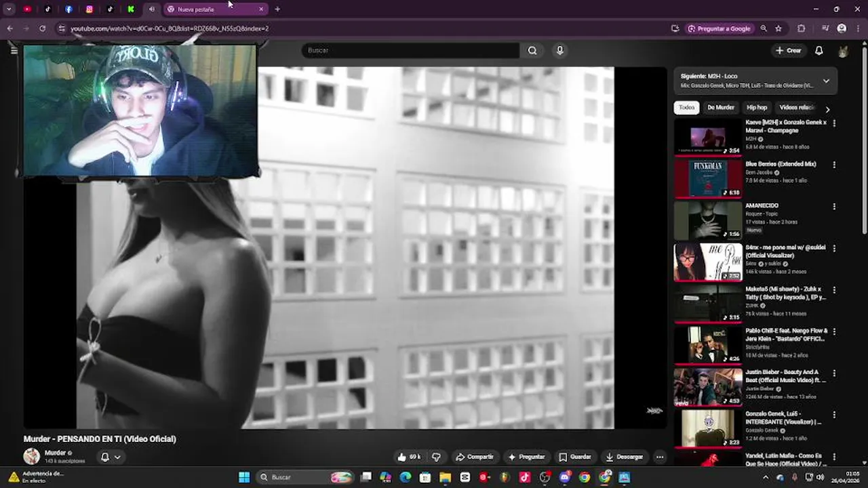Screen dimensions: 868x488
Task: Open File Explorer in taskbar
Action: [445, 477]
